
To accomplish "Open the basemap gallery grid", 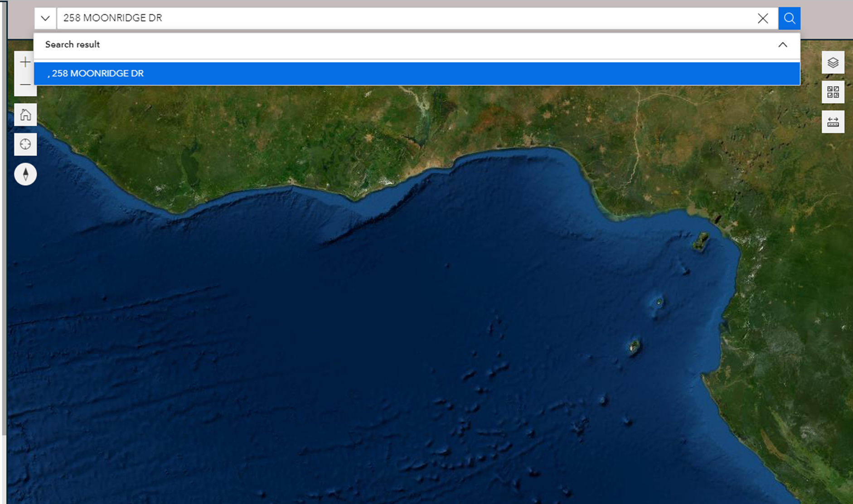I will click(833, 92).
